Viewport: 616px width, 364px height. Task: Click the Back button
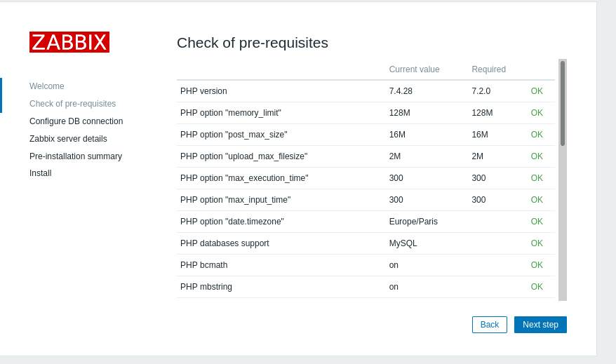pos(489,325)
